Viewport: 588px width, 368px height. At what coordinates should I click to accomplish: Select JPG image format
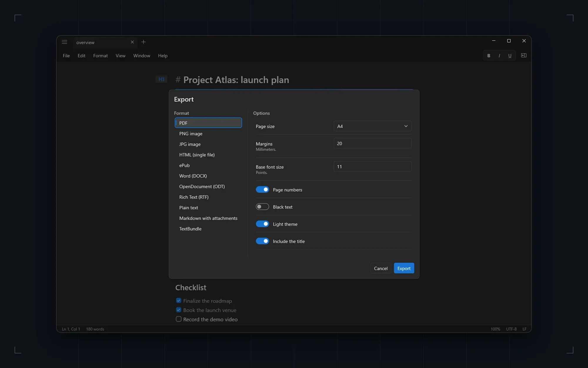(208, 144)
